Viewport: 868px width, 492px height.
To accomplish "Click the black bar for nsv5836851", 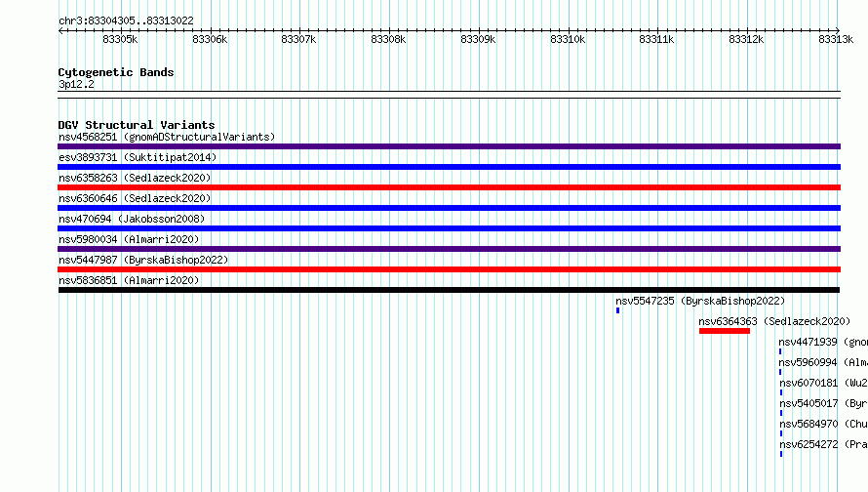I will click(x=449, y=290).
